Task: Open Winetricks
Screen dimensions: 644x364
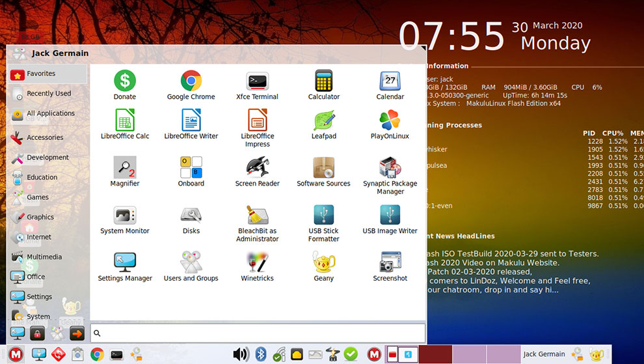Action: (x=257, y=266)
